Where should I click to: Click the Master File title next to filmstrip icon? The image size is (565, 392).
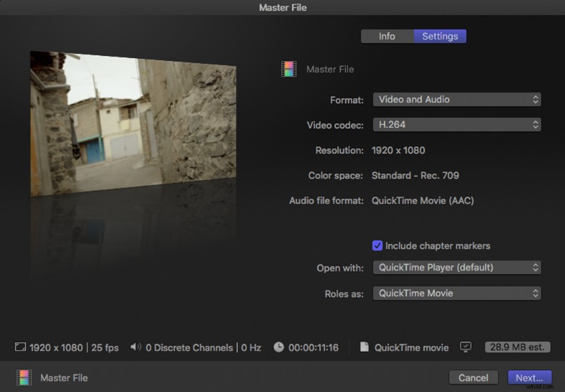[x=330, y=69]
